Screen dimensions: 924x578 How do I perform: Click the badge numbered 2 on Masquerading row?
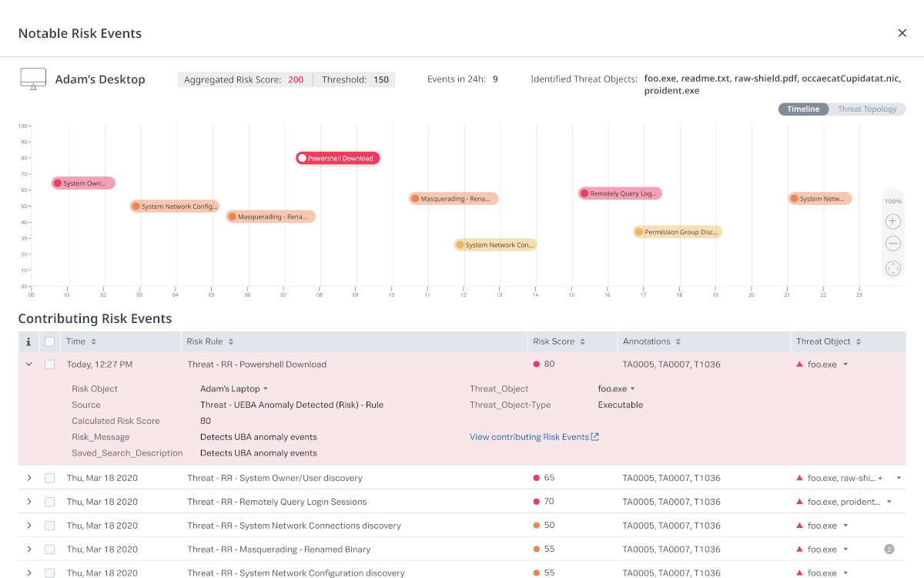pyautogui.click(x=889, y=549)
